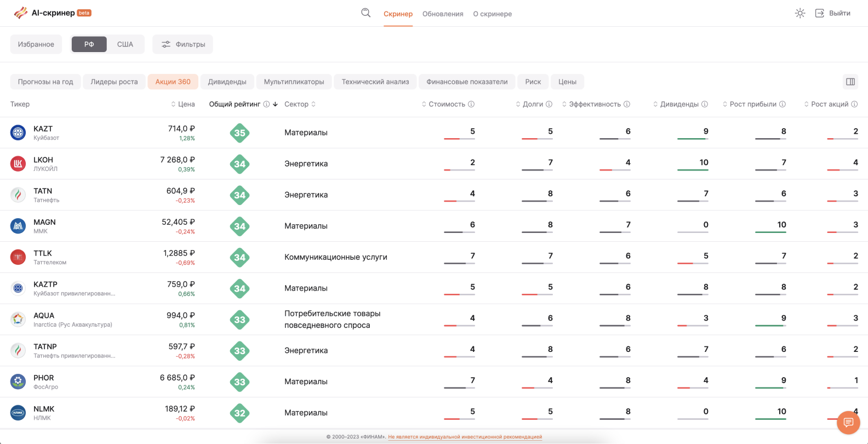Click the NLMK company logo
This screenshot has width=868, height=444.
(18, 413)
